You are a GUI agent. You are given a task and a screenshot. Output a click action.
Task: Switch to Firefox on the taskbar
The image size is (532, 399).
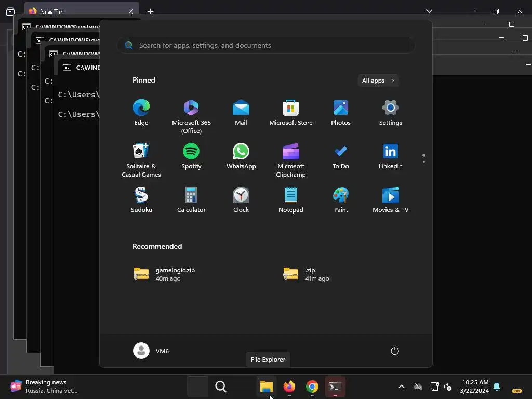(289, 387)
